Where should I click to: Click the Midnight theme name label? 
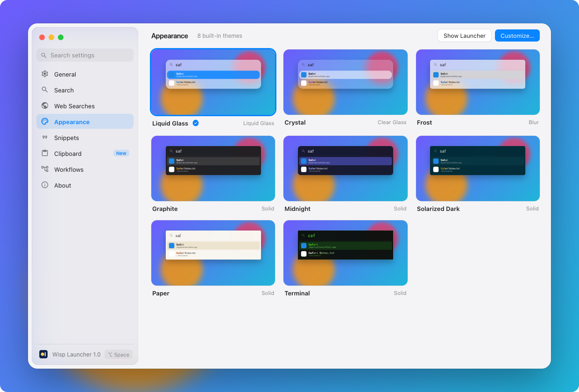click(297, 209)
